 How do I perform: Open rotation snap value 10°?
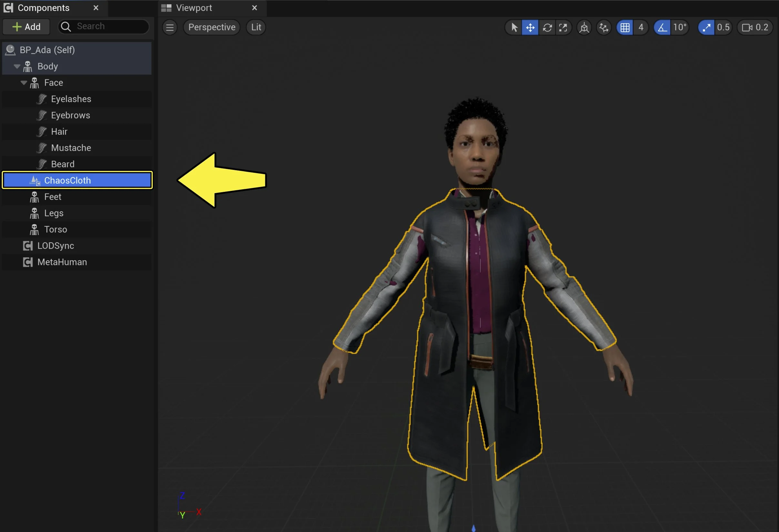(x=680, y=27)
